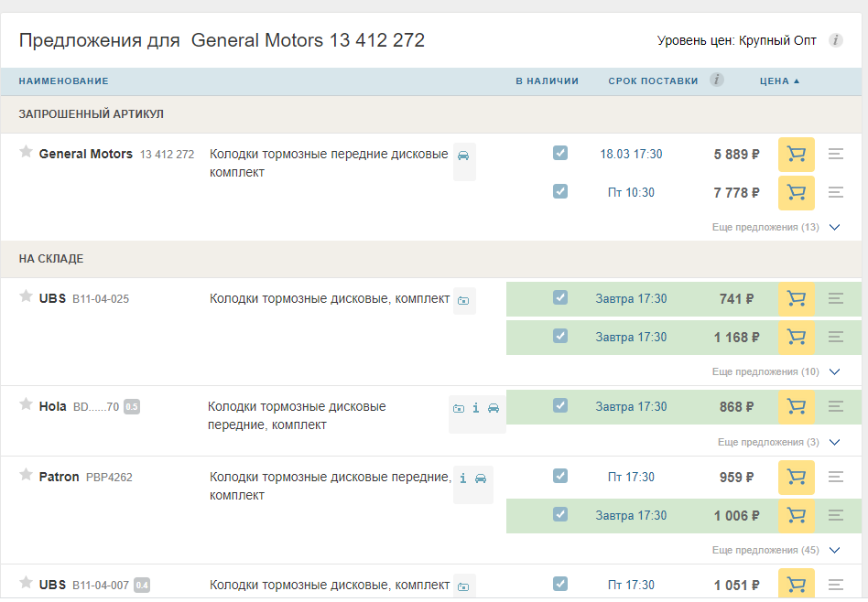Add UBS 741 ₽ offer to cart

(x=796, y=299)
